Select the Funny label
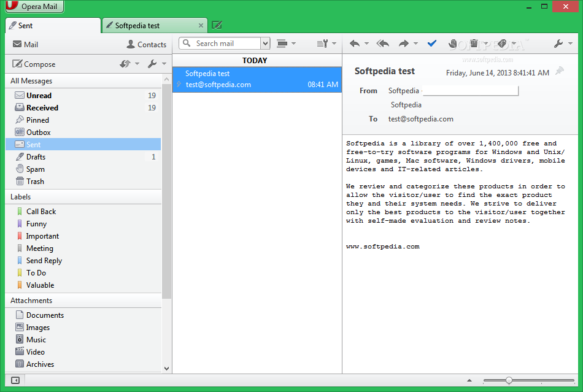Viewport: 583px width, 392px height. [x=83, y=224]
